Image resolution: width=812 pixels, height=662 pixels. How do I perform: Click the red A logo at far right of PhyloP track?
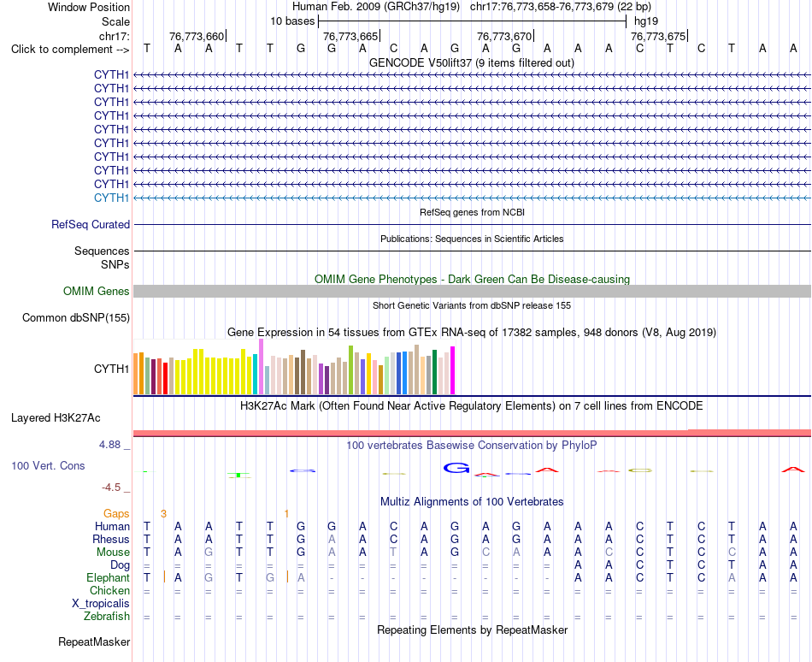(x=793, y=470)
